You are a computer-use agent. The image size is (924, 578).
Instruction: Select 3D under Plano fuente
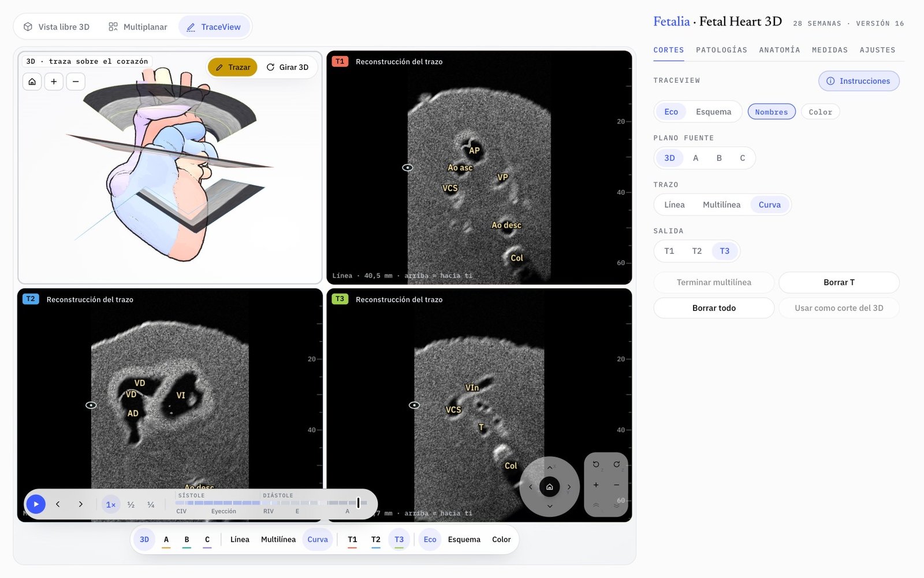pyautogui.click(x=669, y=158)
